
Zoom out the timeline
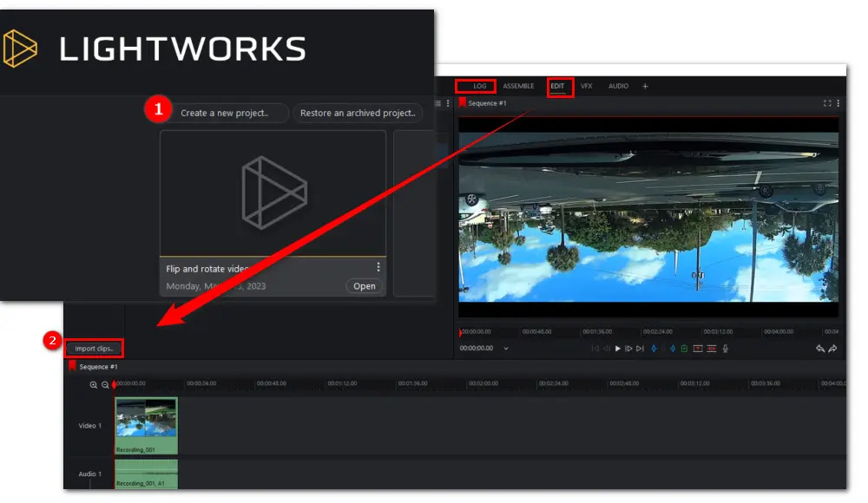click(105, 385)
